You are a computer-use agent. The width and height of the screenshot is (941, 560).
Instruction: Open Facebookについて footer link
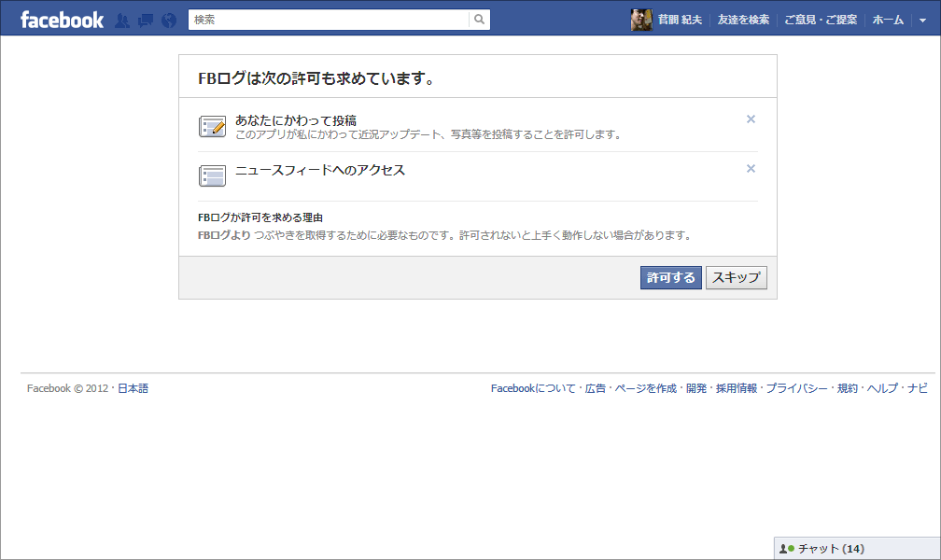(x=533, y=388)
